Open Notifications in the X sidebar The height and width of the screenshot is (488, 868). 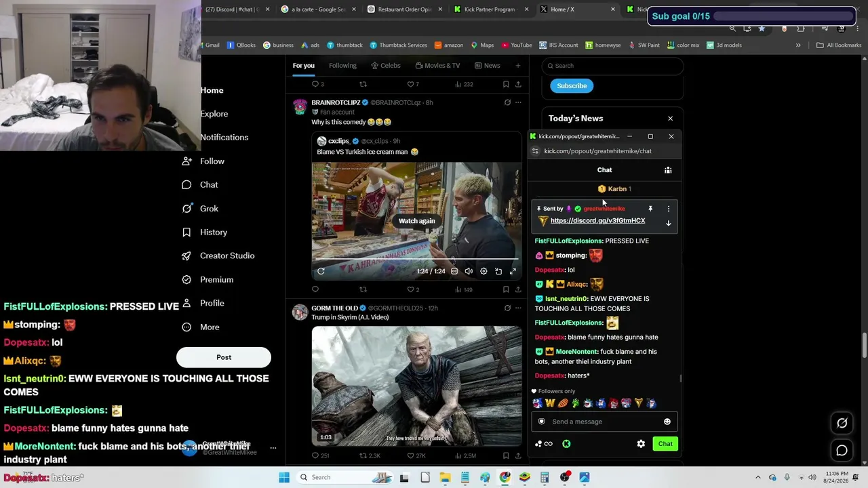(x=224, y=138)
